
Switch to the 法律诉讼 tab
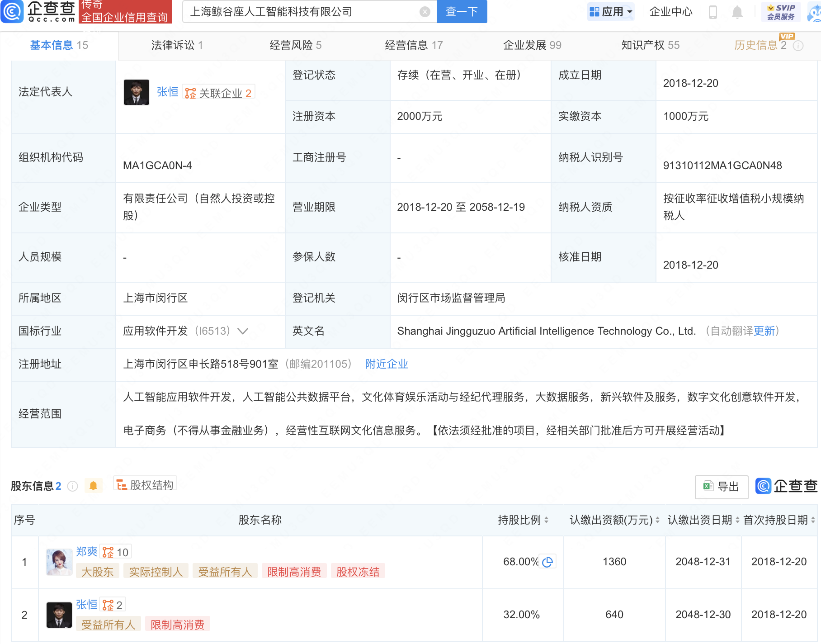(x=177, y=45)
